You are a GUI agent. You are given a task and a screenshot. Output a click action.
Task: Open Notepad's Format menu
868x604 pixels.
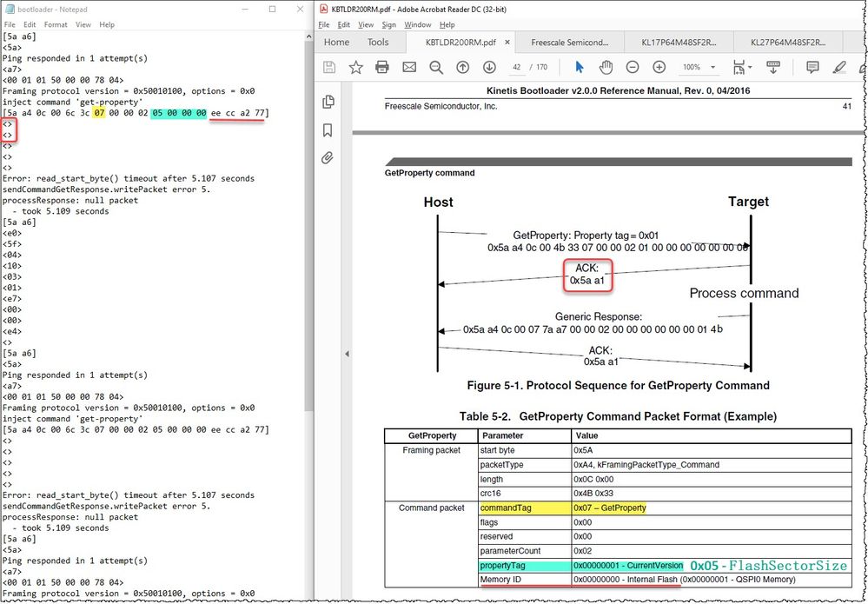coord(56,24)
